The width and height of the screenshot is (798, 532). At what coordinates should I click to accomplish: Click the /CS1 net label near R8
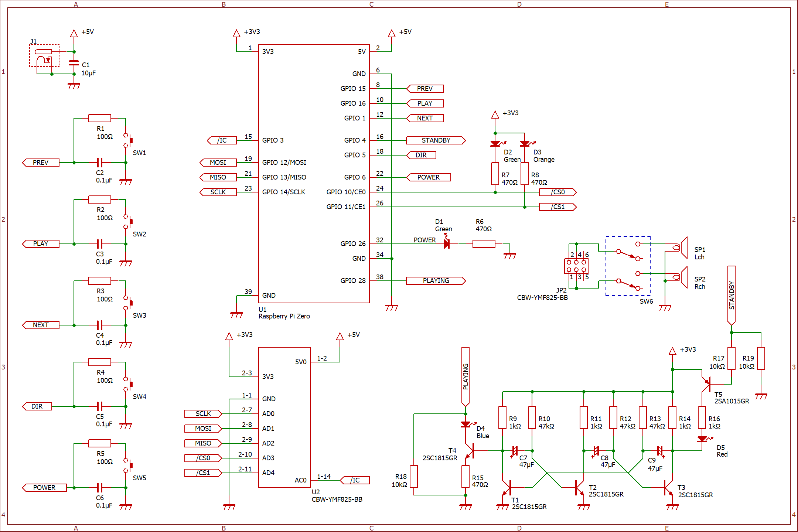558,207
